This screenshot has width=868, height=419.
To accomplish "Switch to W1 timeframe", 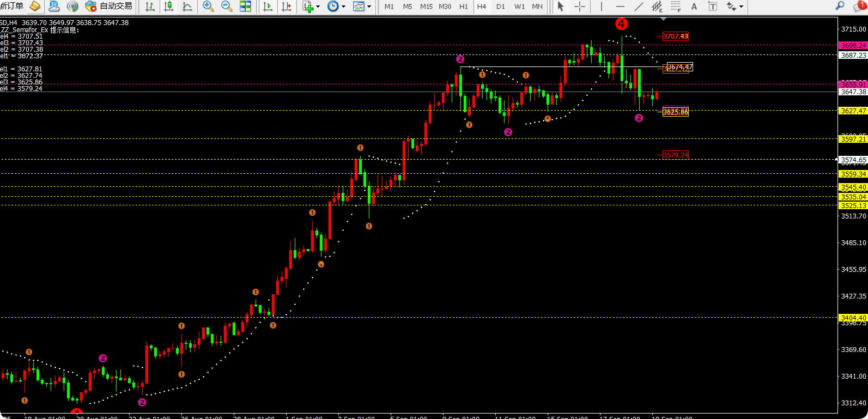I will click(519, 7).
